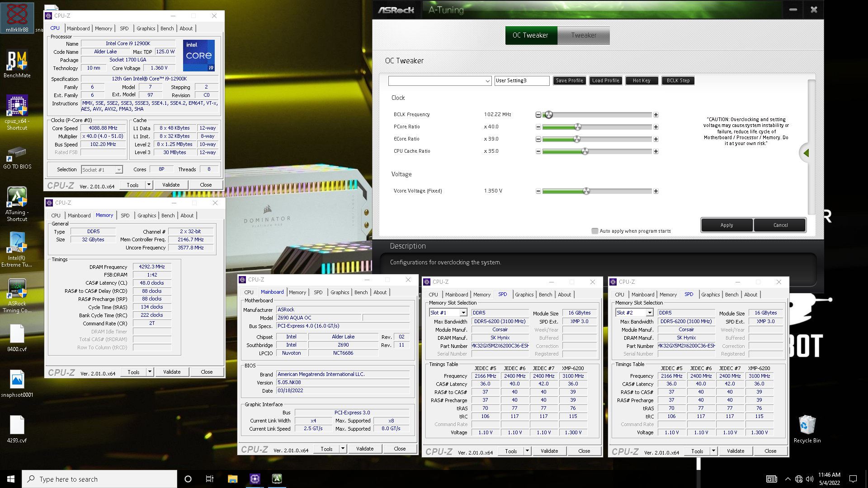The width and height of the screenshot is (868, 488).
Task: Apply the OC Tweaker settings
Action: pyautogui.click(x=726, y=225)
